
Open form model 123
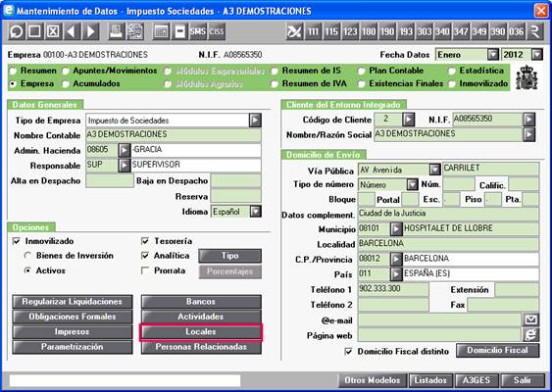[x=350, y=32]
